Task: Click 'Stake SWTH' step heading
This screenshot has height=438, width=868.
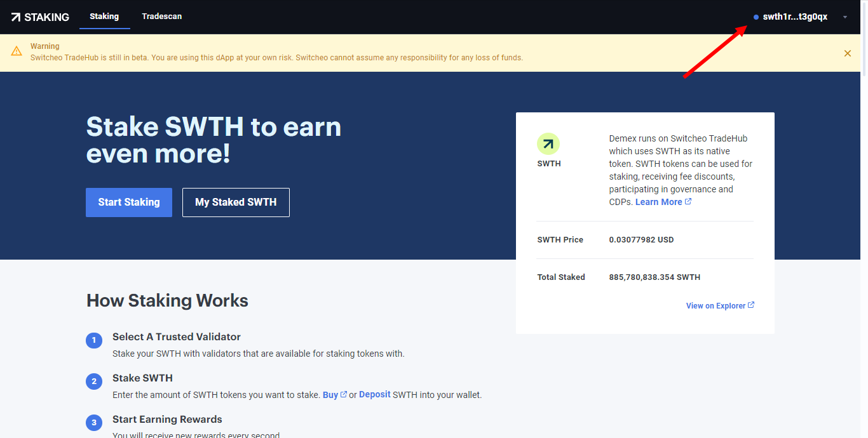Action: click(142, 378)
